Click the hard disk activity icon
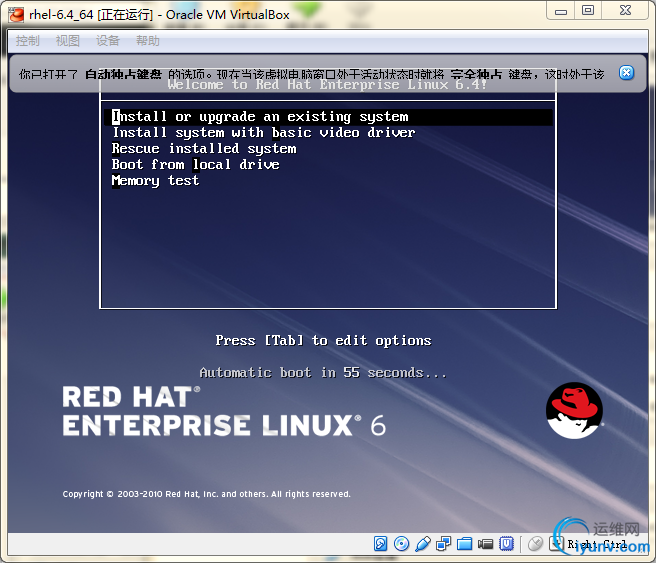Screen dimensions: 656x563 pos(380,544)
